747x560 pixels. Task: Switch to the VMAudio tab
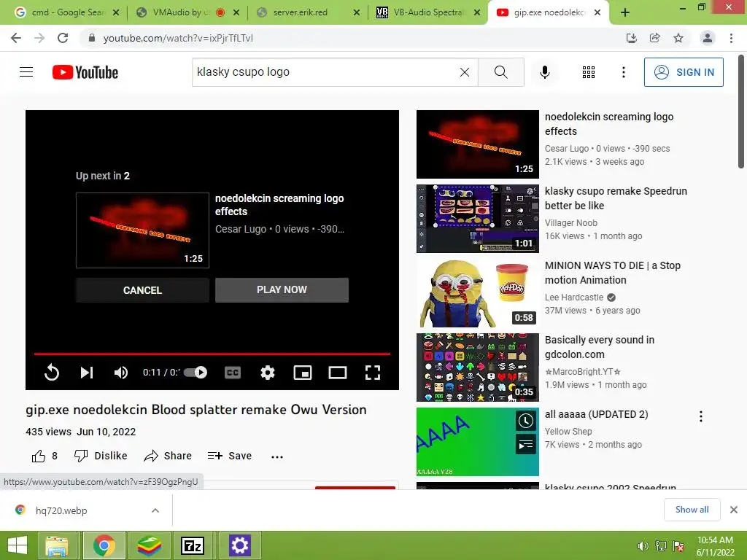[181, 12]
